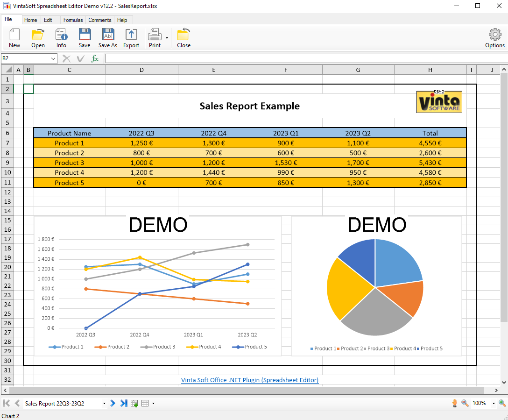The height and width of the screenshot is (420, 508).
Task: Switch to the Comments tab
Action: point(100,20)
